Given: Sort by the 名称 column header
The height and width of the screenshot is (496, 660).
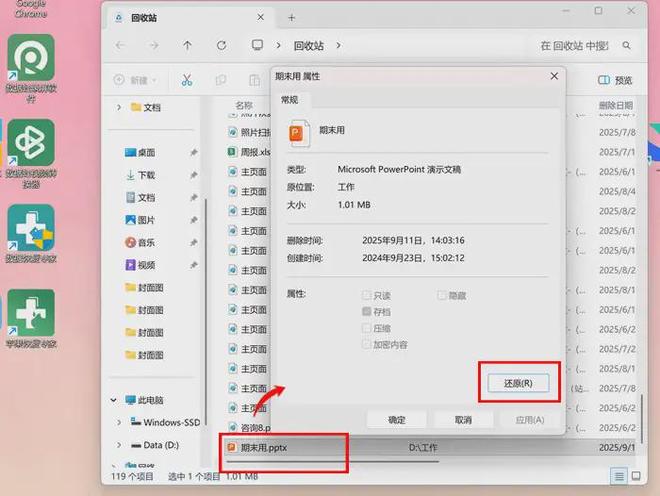Looking at the screenshot, I should [x=244, y=105].
